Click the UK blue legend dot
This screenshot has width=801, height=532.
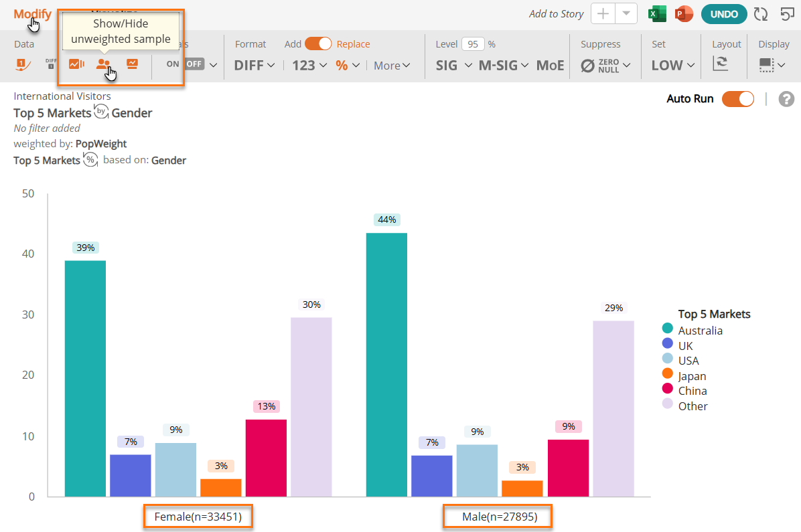point(667,343)
